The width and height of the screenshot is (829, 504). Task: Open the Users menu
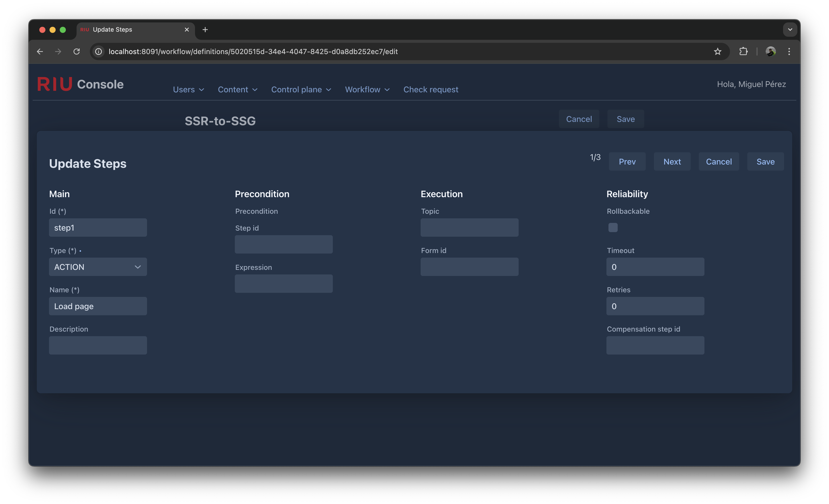(188, 90)
